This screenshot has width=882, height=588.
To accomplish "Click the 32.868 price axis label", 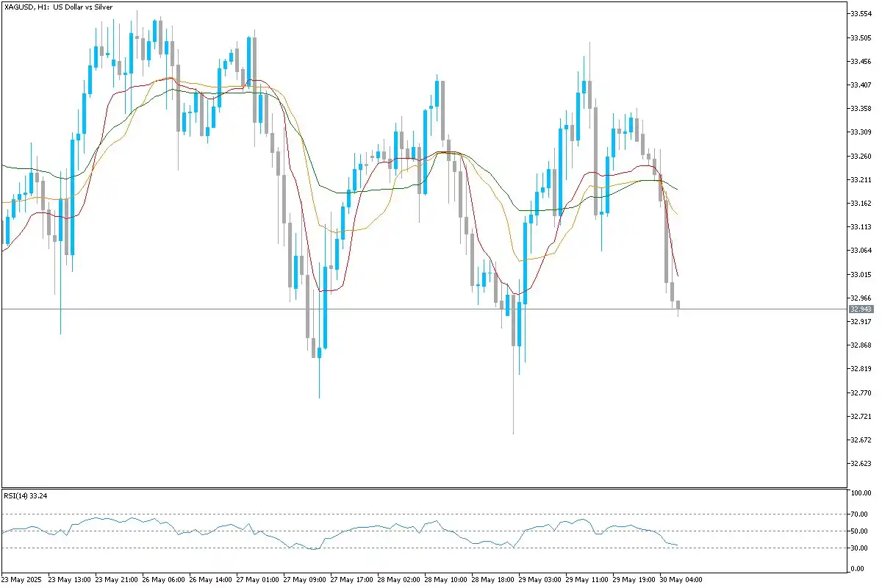I will click(x=861, y=345).
